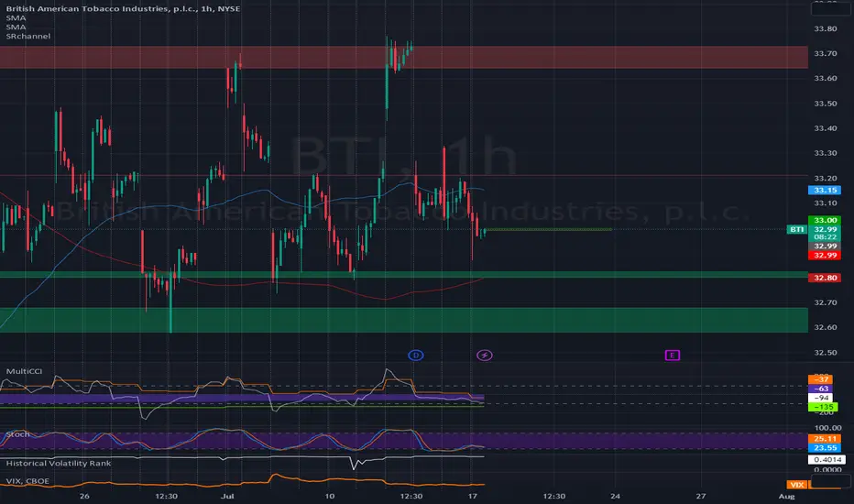Click the dividend D marker icon
854x504 pixels.
416,356
